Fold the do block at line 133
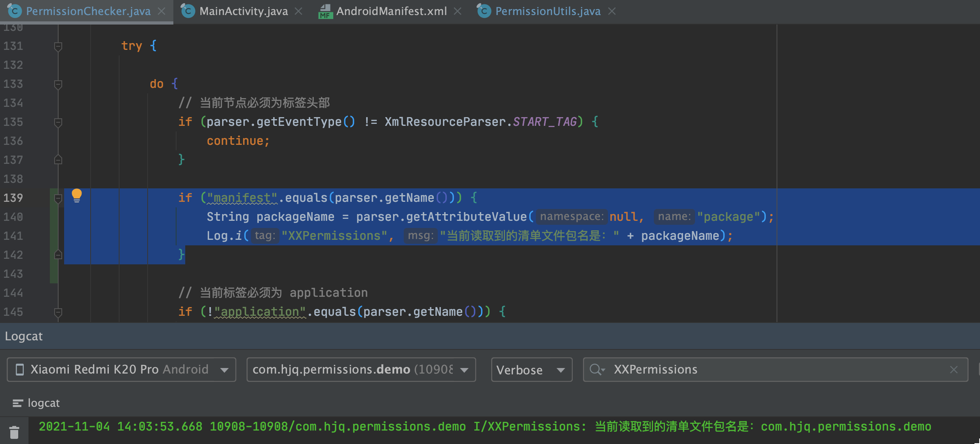This screenshot has width=980, height=444. pyautogui.click(x=58, y=84)
